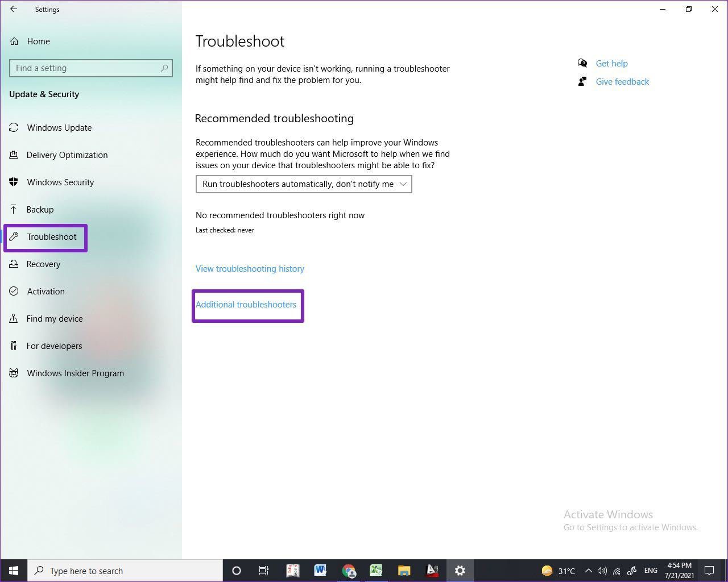This screenshot has height=582, width=728.
Task: Select Delivery Optimization in sidebar
Action: point(67,155)
